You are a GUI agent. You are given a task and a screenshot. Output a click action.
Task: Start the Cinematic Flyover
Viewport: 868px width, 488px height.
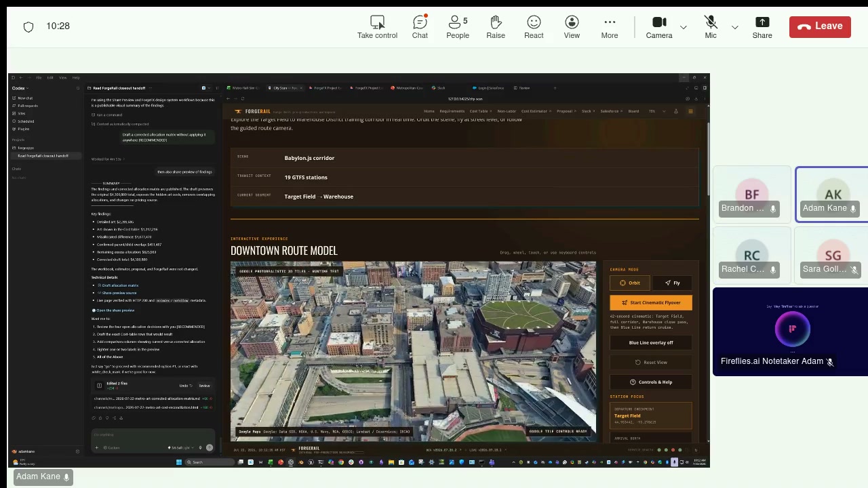(651, 303)
